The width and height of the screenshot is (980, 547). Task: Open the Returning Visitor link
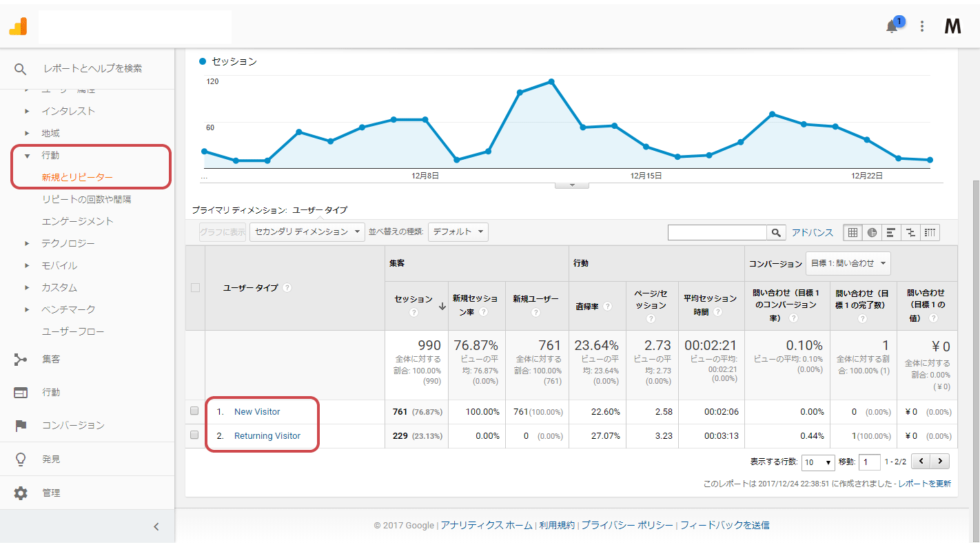point(267,436)
